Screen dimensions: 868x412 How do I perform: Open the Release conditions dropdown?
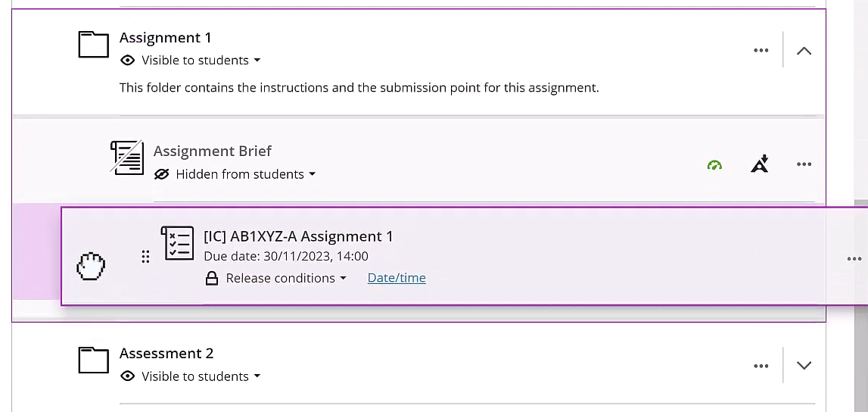(285, 279)
